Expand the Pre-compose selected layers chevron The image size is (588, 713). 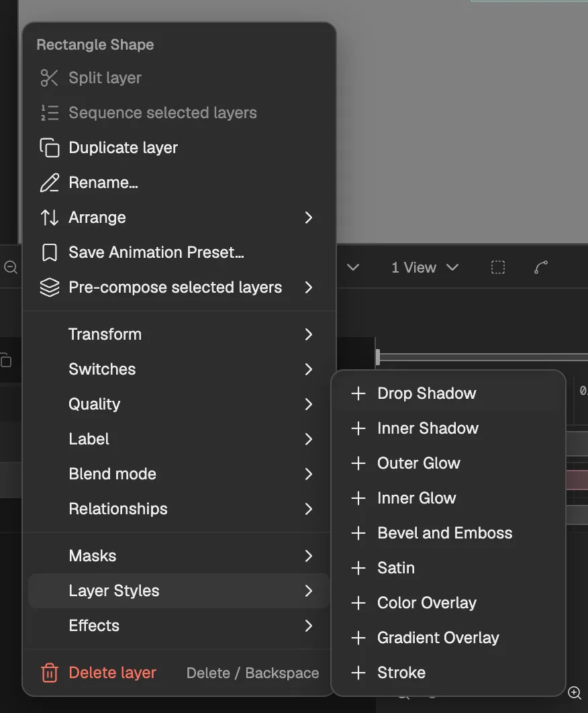309,287
